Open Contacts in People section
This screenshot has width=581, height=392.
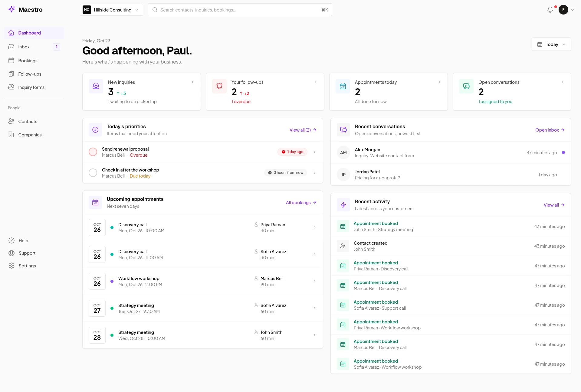(x=34, y=121)
